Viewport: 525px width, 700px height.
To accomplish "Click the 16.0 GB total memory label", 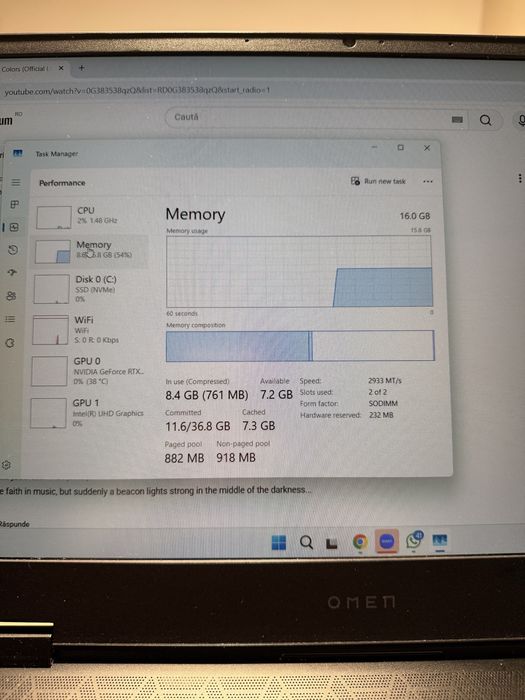I will pos(415,216).
